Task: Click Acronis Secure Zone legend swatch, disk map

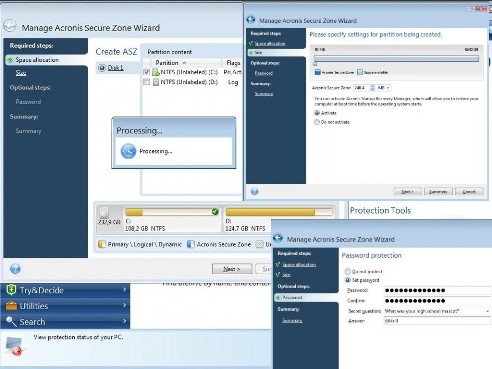Action: pyautogui.click(x=191, y=244)
